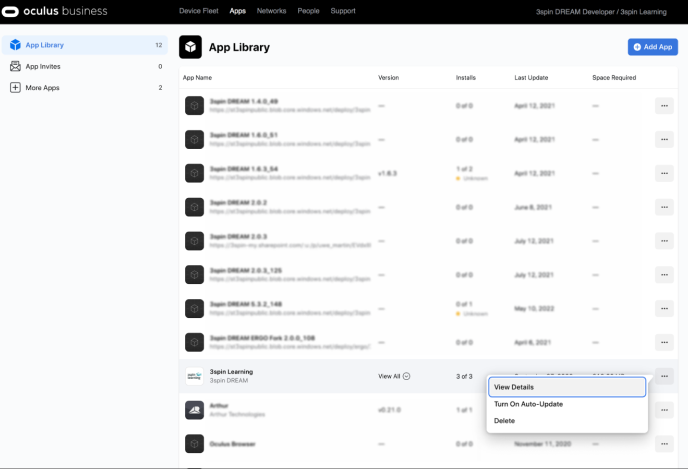Click the App Library cube icon in header
This screenshot has width=688, height=469.
tap(190, 47)
